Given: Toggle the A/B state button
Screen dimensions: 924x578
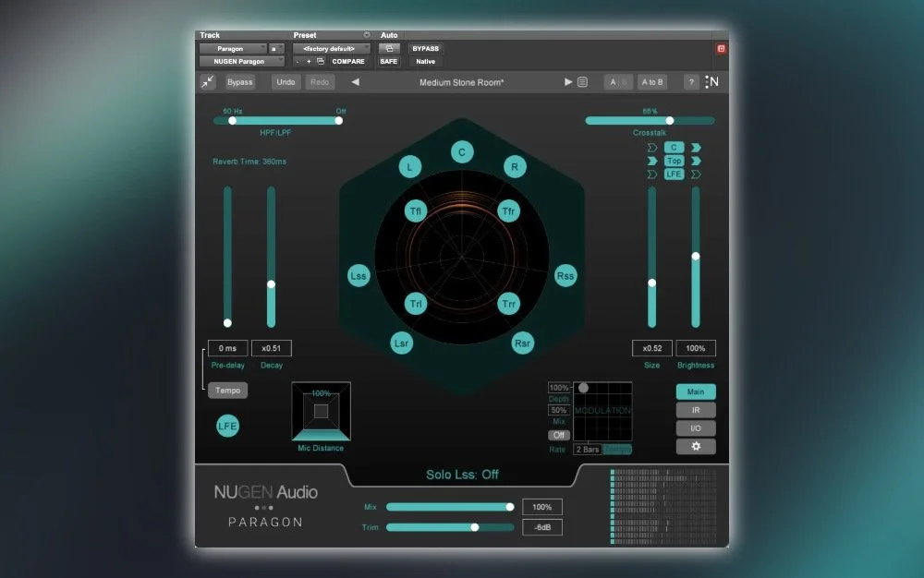Looking at the screenshot, I should pos(618,82).
